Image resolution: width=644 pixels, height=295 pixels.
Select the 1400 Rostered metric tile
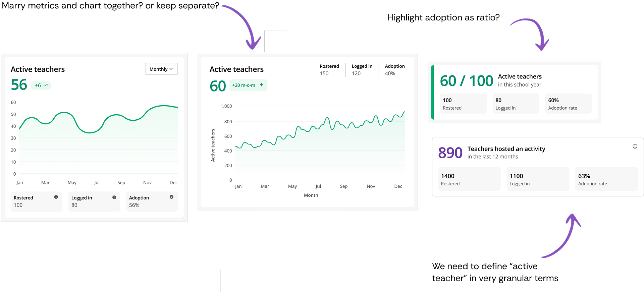point(469,179)
